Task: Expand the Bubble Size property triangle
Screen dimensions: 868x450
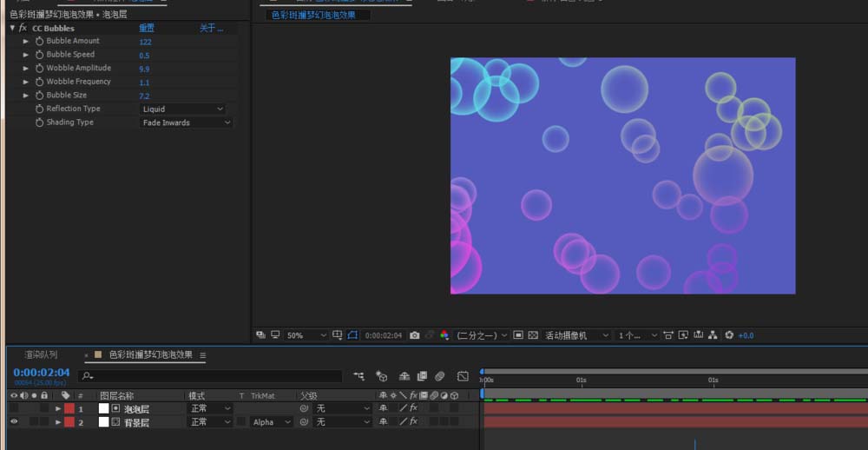Action: click(26, 96)
